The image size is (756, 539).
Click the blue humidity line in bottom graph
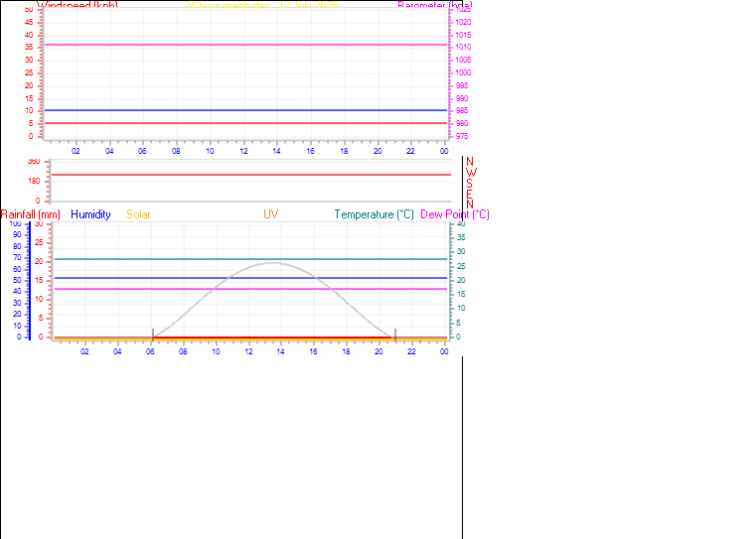coord(250,278)
